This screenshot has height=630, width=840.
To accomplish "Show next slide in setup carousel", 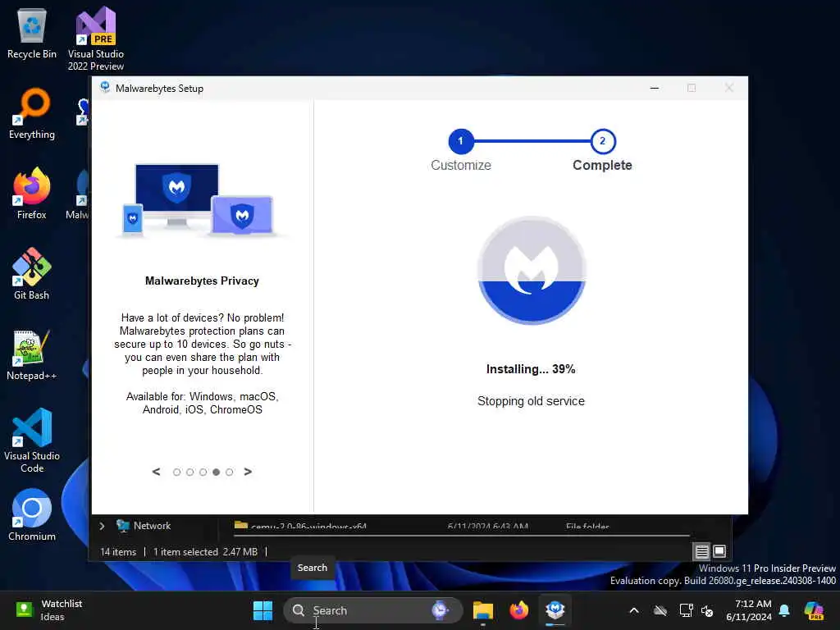I will (x=248, y=472).
